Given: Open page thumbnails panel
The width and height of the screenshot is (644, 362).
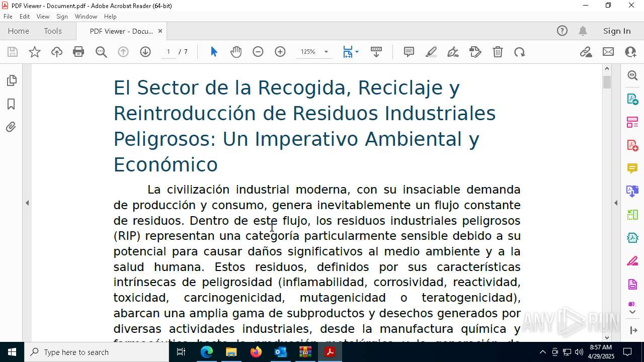Looking at the screenshot, I should point(11,80).
